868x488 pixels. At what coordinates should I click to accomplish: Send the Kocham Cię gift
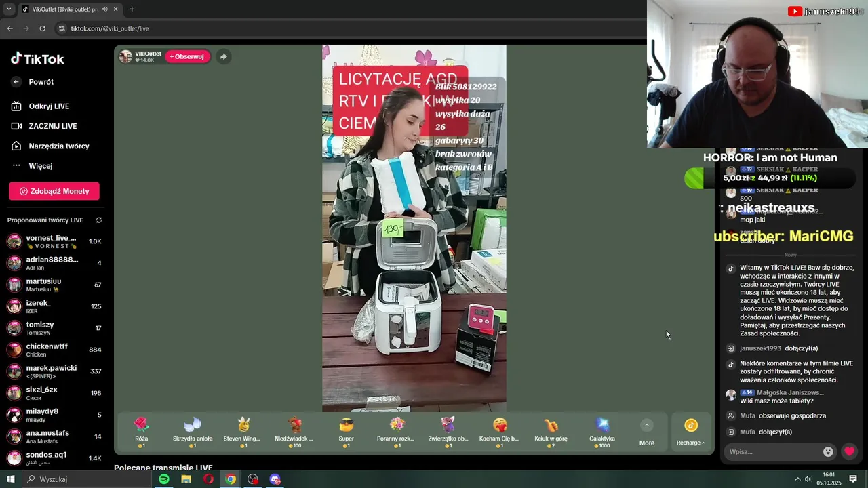500,433
